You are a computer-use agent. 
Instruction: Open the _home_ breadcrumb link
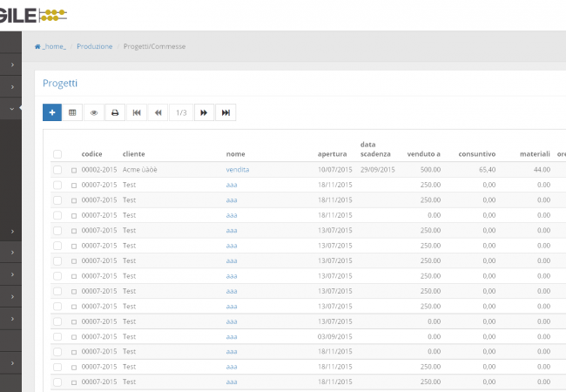click(x=54, y=46)
